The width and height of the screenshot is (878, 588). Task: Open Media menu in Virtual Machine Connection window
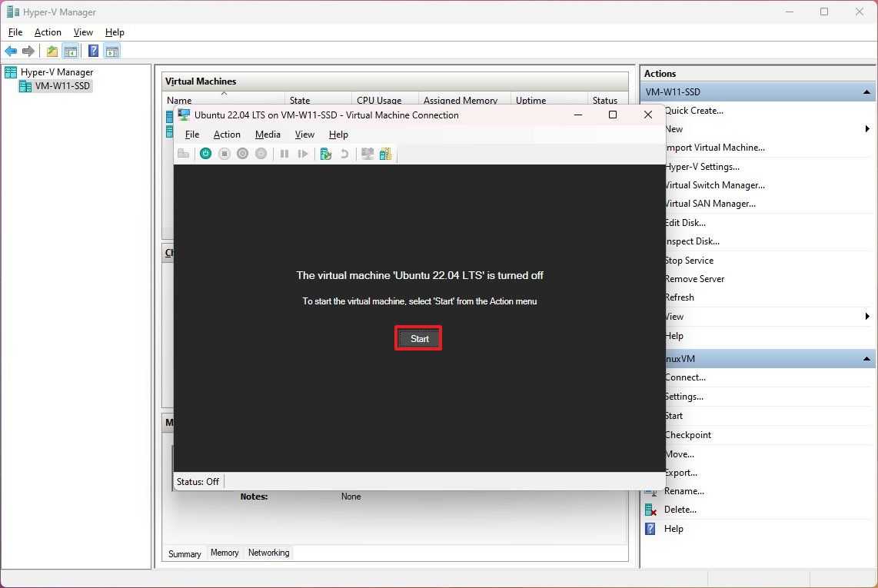pos(268,135)
